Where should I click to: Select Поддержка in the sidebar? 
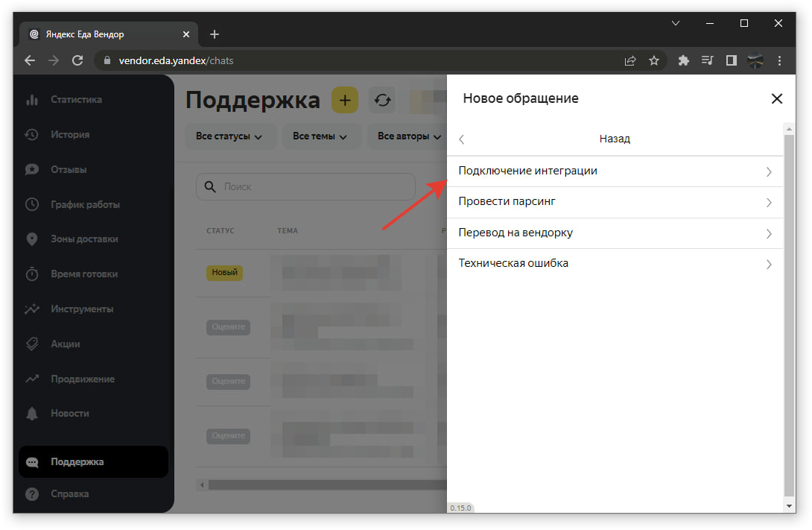(x=93, y=461)
